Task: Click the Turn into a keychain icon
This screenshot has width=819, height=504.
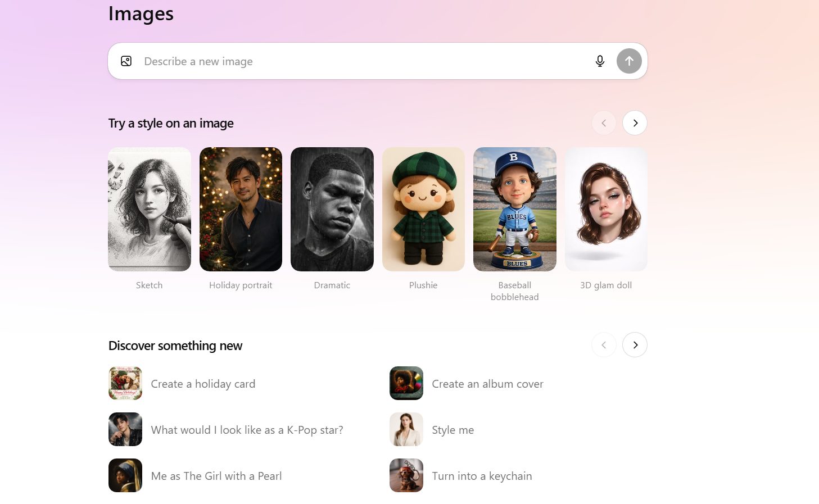Action: (x=406, y=475)
